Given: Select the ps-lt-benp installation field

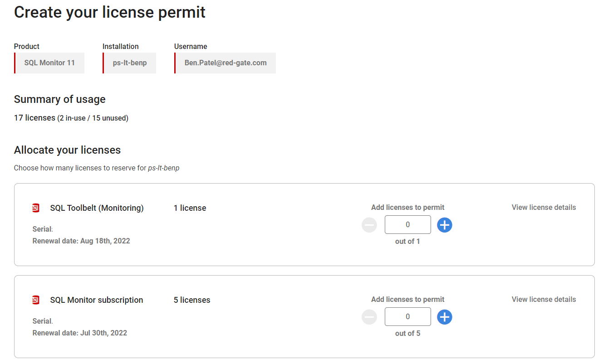Looking at the screenshot, I should coord(129,63).
